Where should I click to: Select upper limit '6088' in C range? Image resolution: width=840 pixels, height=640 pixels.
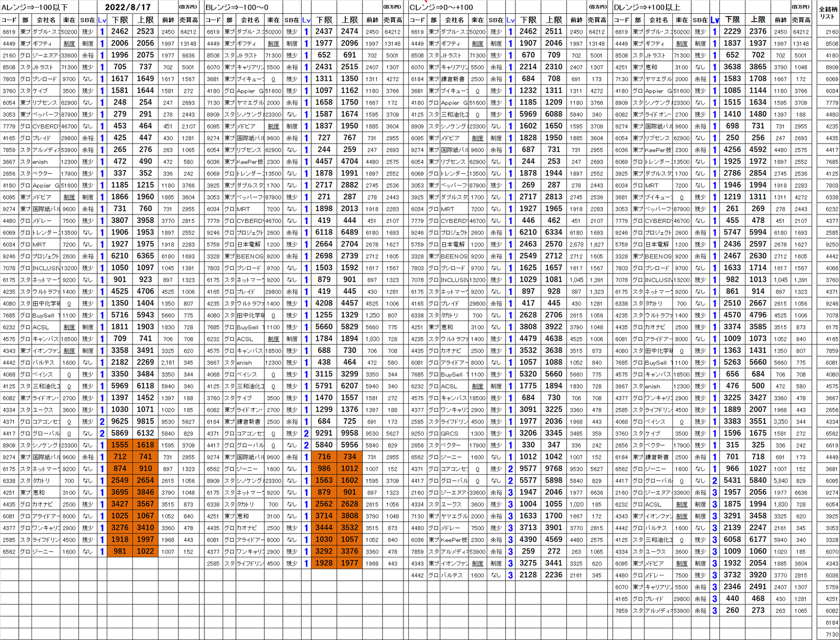point(553,114)
